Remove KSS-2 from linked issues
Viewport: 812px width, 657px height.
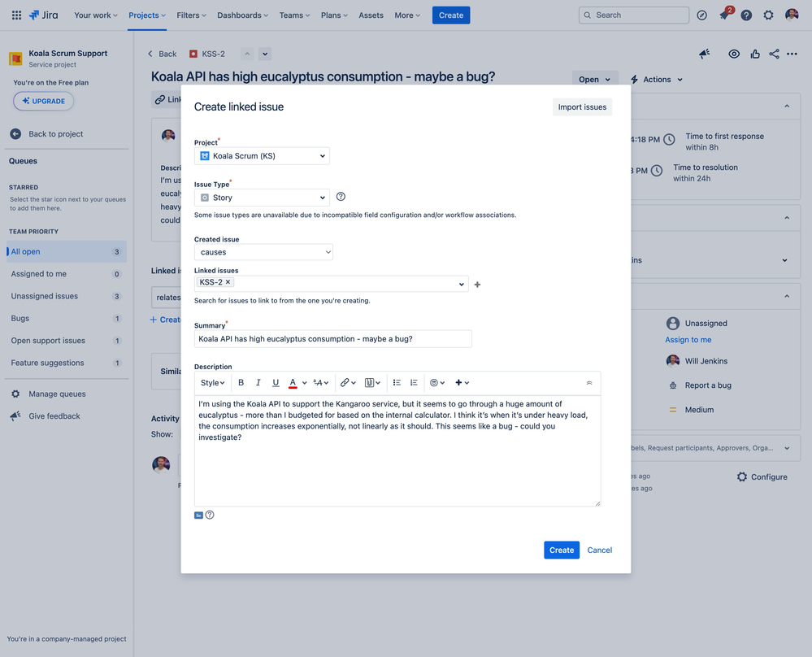click(x=228, y=282)
